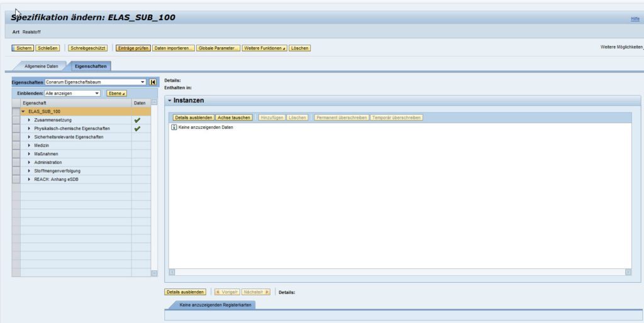Open the Hilfe link

pyautogui.click(x=635, y=19)
